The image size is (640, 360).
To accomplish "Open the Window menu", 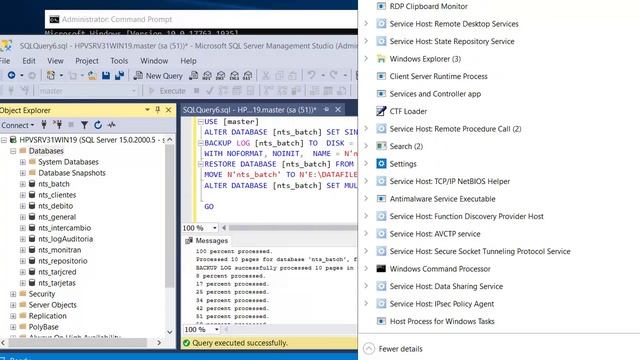I will [154, 61].
